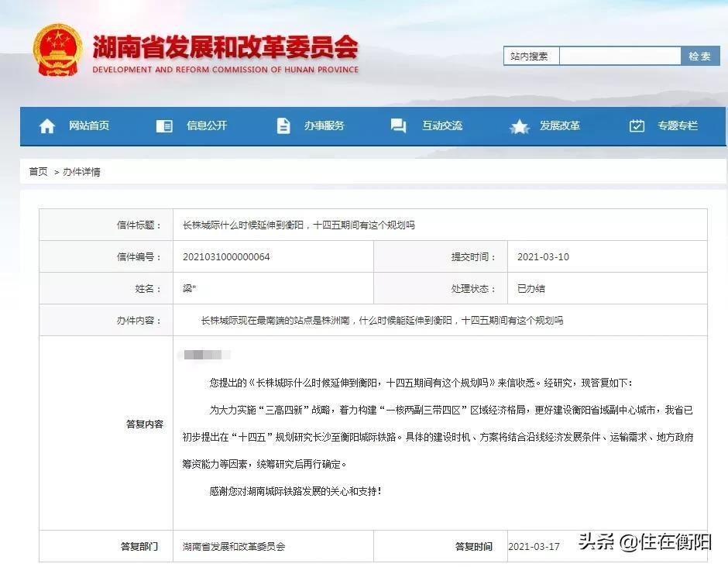728x567 pixels.
Task: Click the reply line 感谢您对湖南城际铁路发展的关心和支持
Action: 295,491
